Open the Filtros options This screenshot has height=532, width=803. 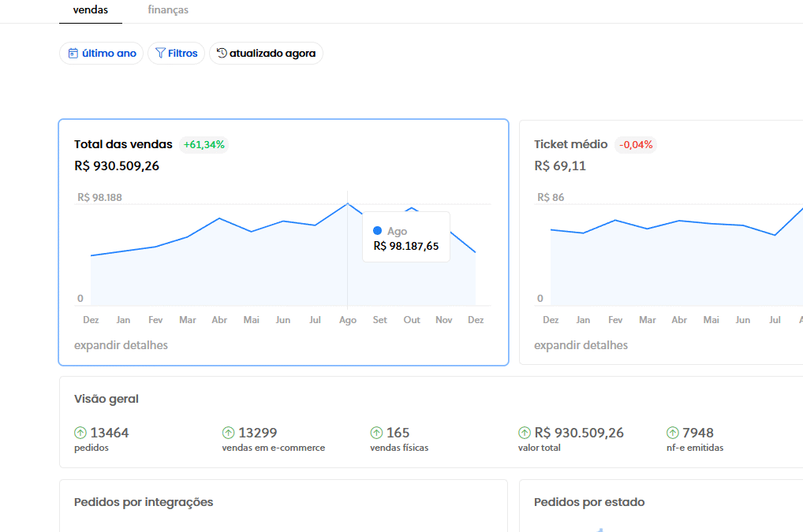176,54
